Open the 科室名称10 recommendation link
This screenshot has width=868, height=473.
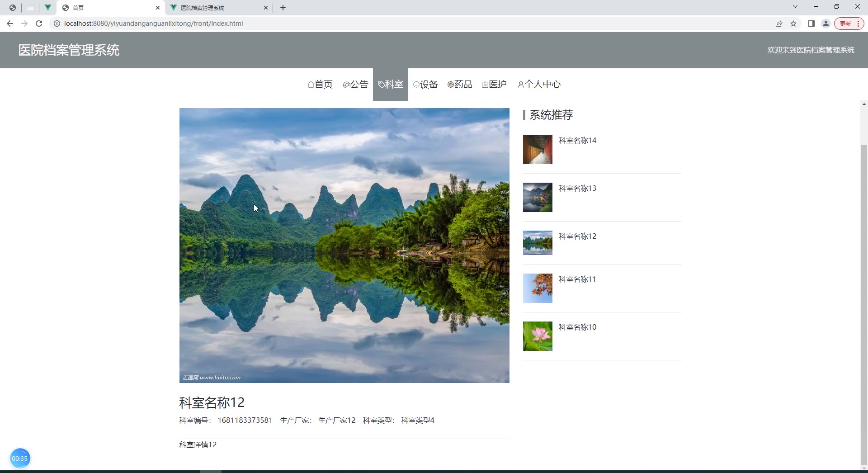tap(577, 327)
